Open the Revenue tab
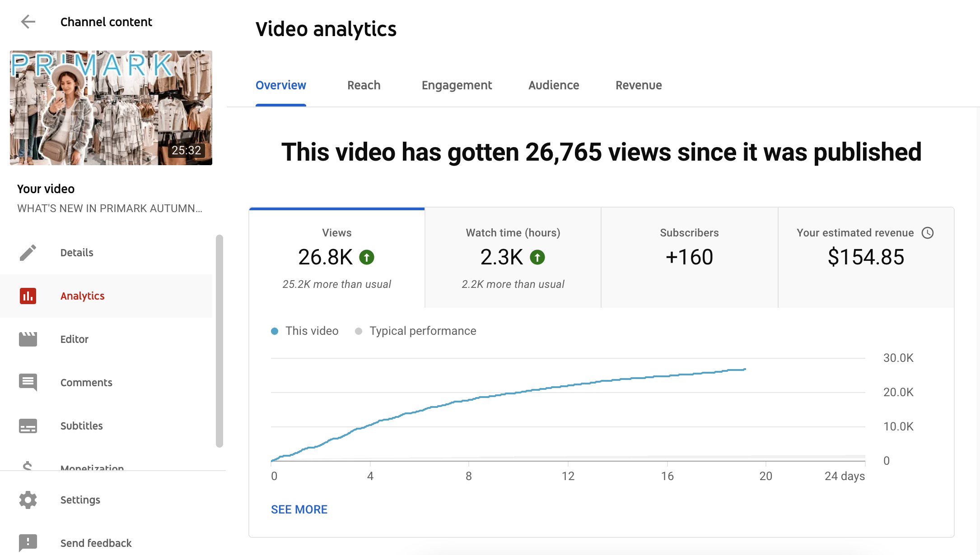 tap(639, 85)
